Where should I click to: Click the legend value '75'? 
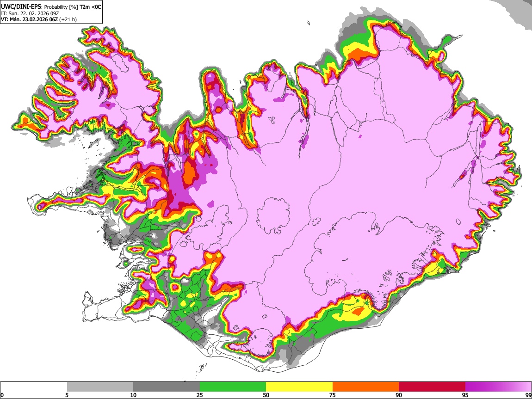point(332,395)
